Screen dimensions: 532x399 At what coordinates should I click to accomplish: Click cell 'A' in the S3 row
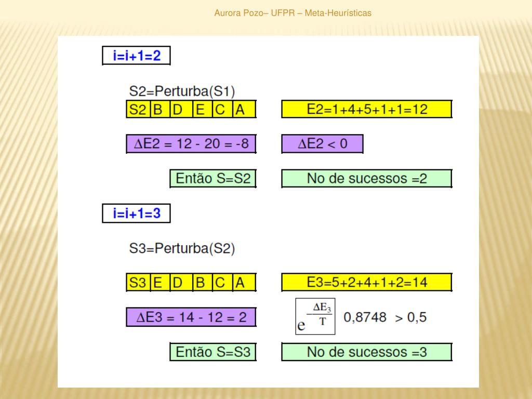tap(244, 282)
